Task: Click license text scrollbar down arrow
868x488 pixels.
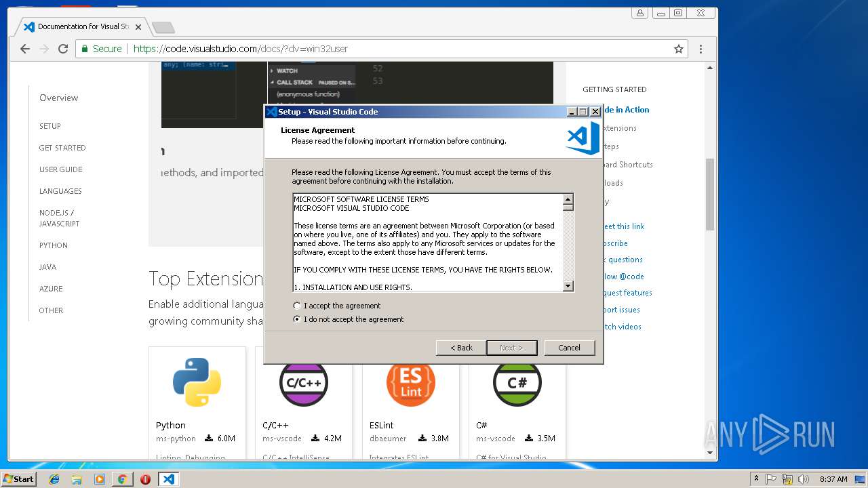Action: point(568,287)
